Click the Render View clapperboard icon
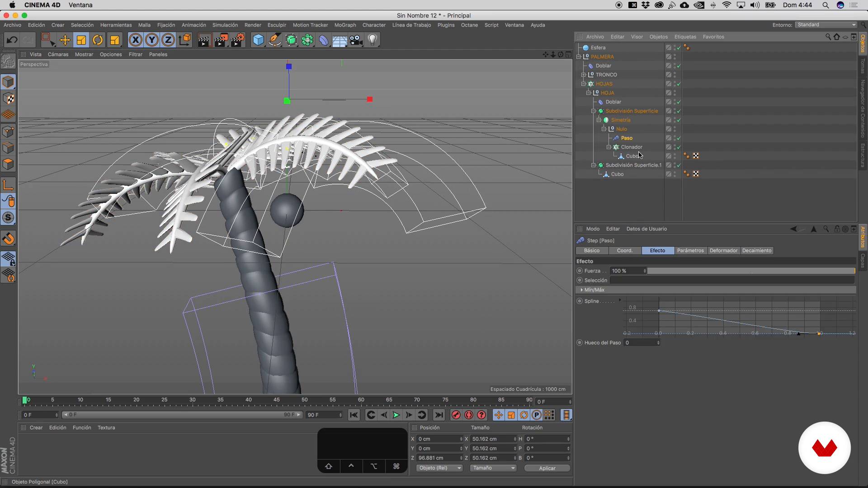 204,40
